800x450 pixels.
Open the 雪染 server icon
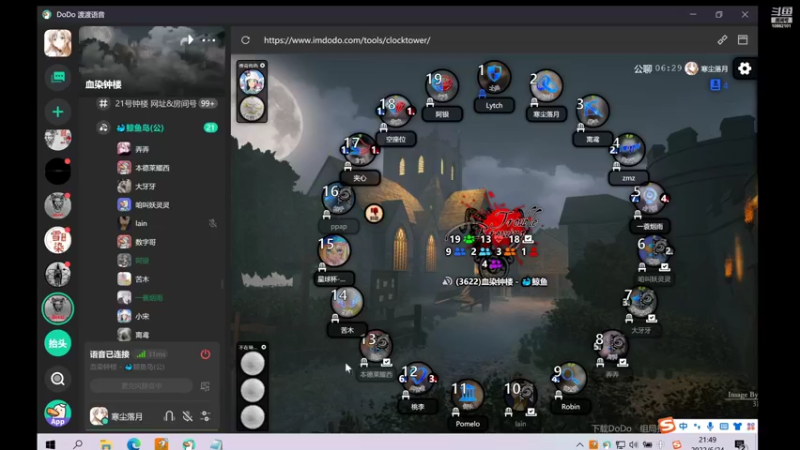pos(58,240)
